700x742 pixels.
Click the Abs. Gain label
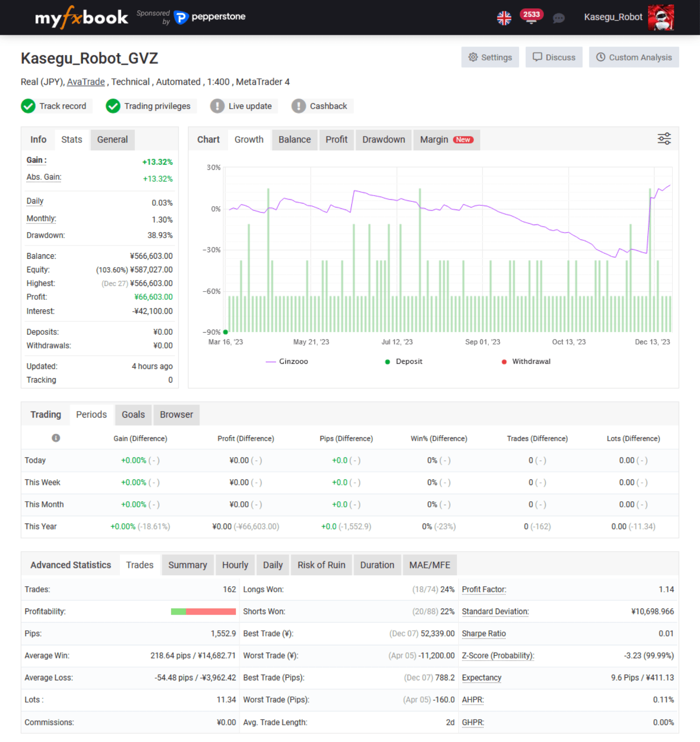(x=44, y=177)
